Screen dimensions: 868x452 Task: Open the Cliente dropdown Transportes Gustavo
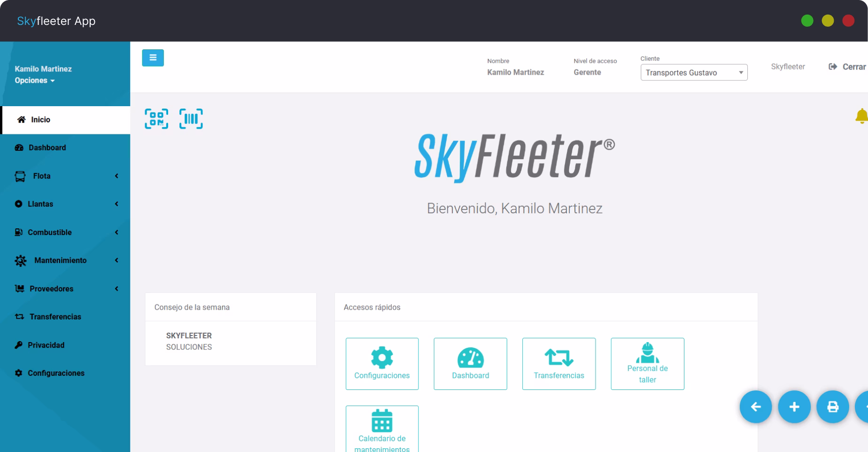pyautogui.click(x=694, y=72)
